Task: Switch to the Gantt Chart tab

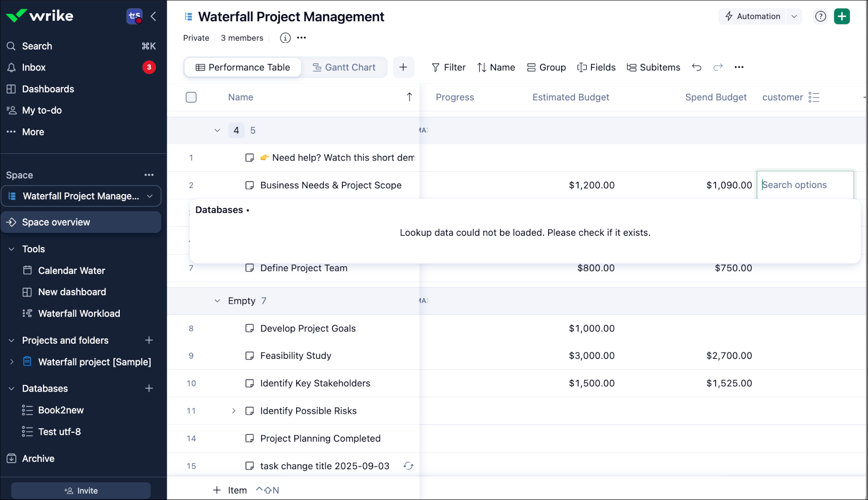Action: [344, 67]
